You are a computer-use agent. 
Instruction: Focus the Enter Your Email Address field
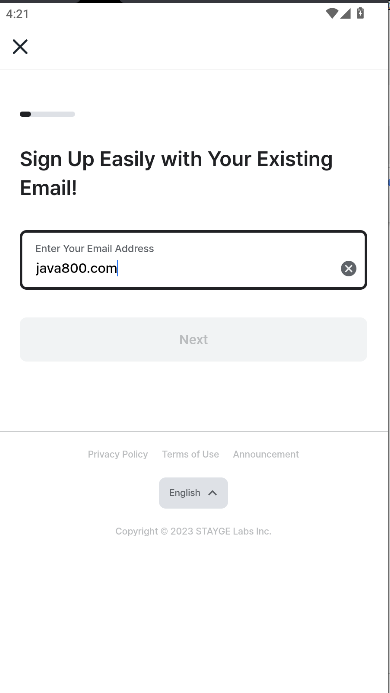coord(193,260)
